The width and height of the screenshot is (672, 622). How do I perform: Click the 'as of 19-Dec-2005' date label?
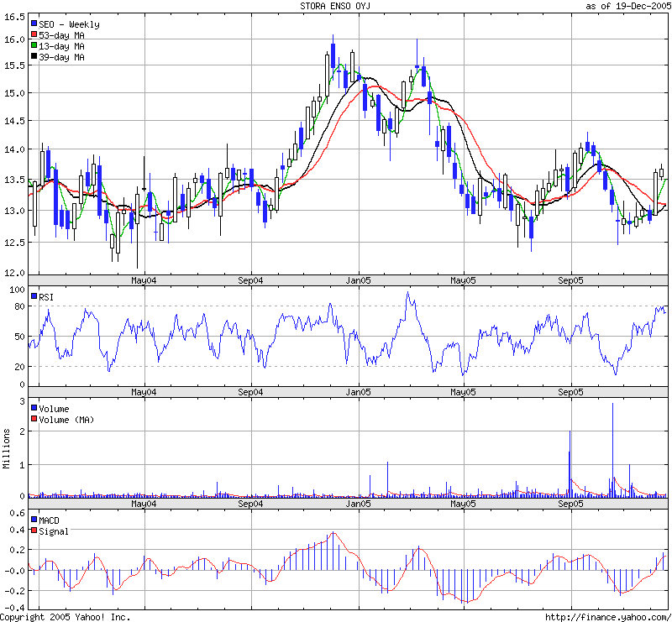[627, 6]
